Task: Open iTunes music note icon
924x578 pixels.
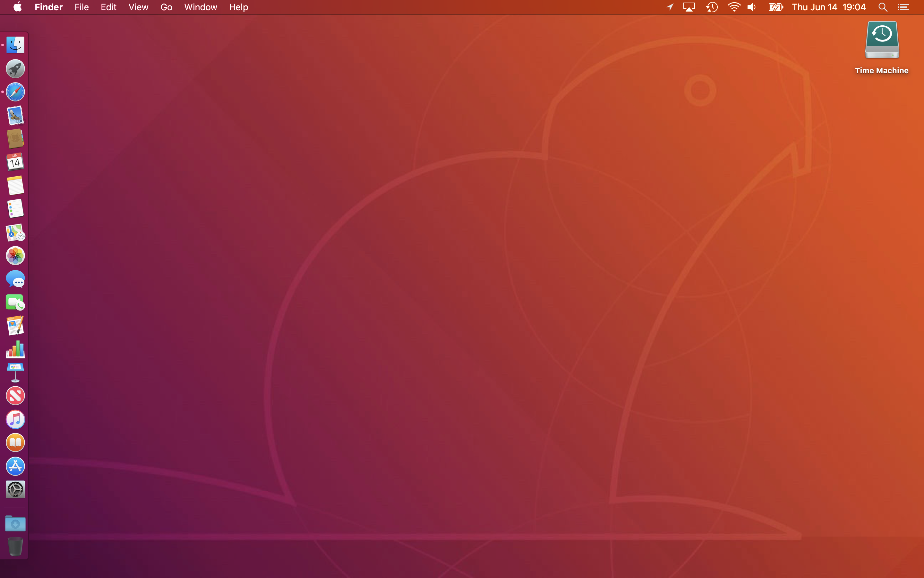Action: (15, 419)
